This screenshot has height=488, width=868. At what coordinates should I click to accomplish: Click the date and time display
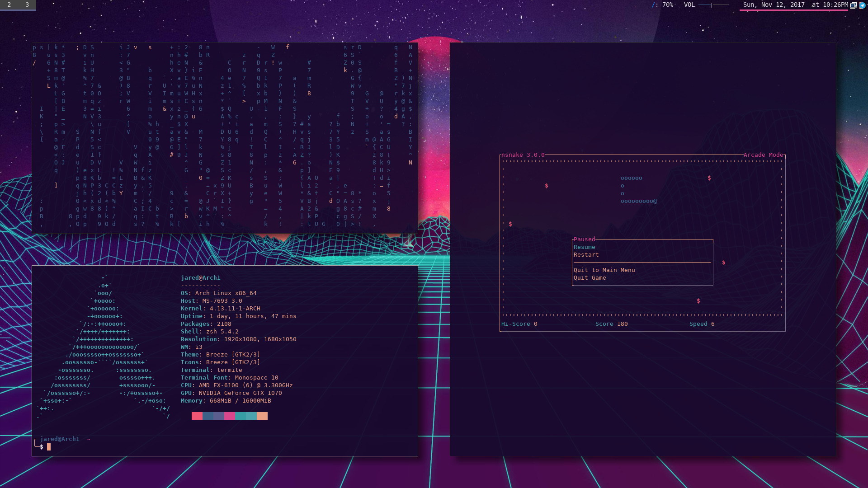(795, 5)
